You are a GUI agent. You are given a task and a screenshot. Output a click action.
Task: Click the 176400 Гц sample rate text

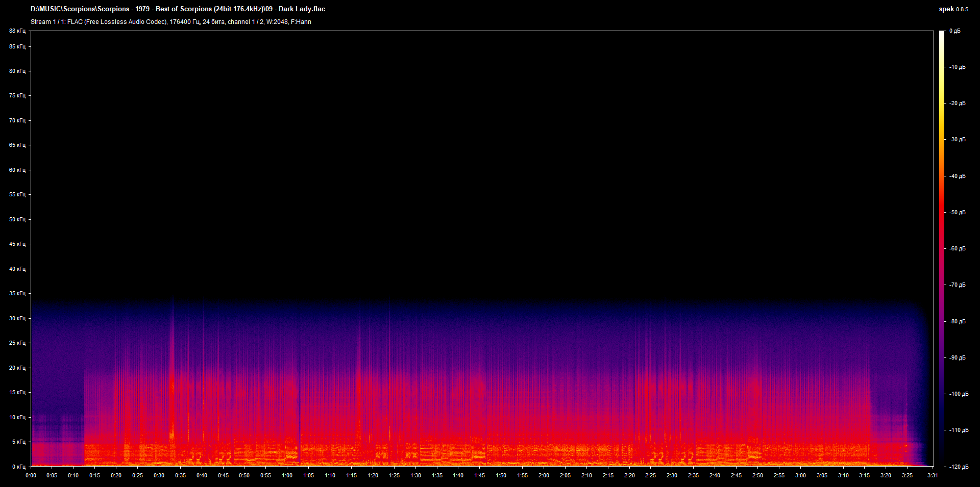[x=185, y=22]
